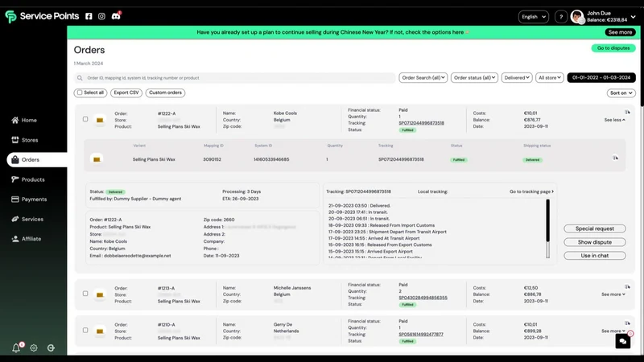Screen dimensions: 644x362
Task: Click Export CSV button
Action: 126,93
